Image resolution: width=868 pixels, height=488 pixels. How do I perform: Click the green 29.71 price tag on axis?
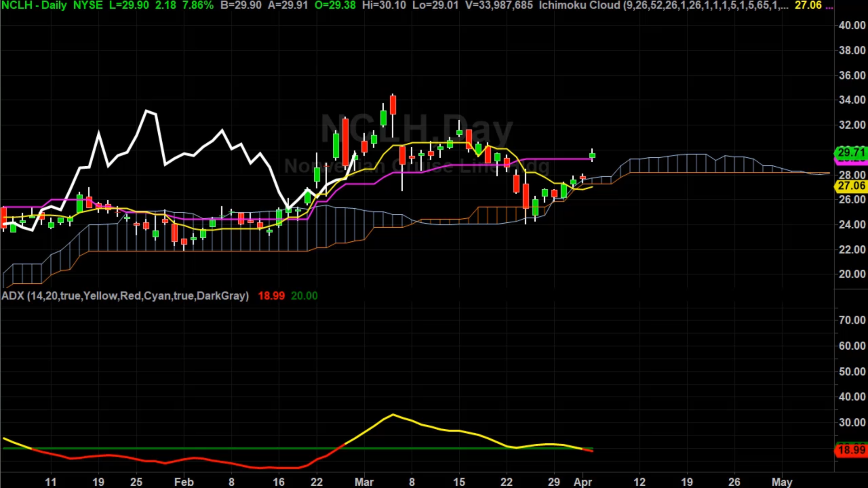(851, 152)
